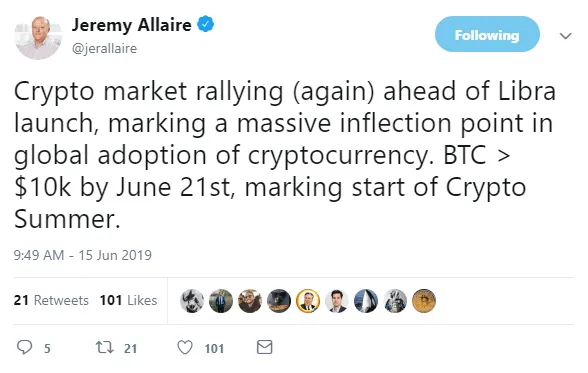Open Jeremy Allaire's profile photo
This screenshot has width=588, height=373.
38,37
